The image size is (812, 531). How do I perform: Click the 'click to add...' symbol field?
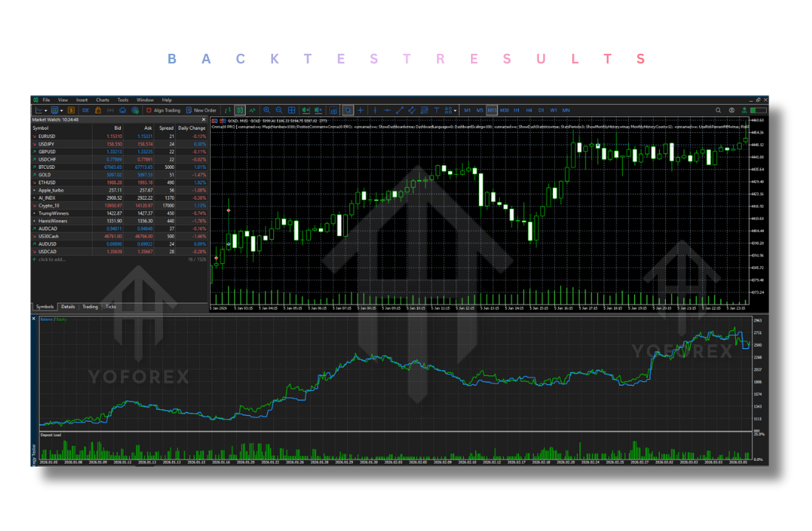coord(53,260)
